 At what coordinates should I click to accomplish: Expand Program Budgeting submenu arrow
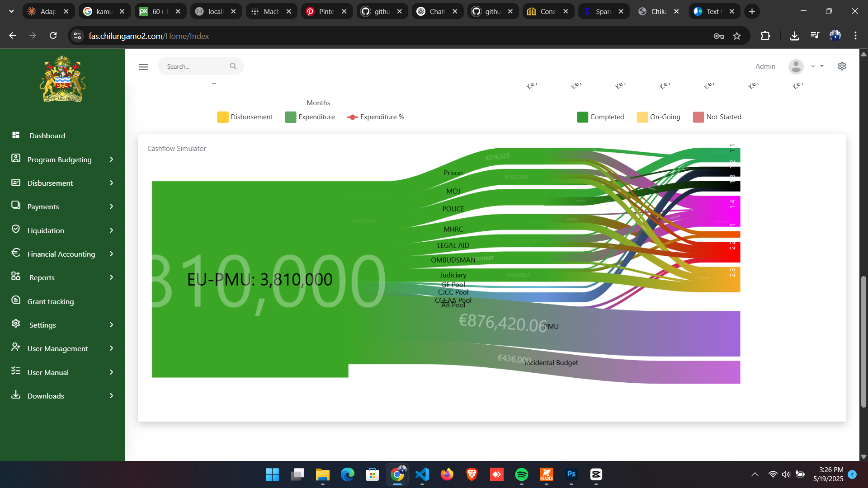tap(111, 160)
